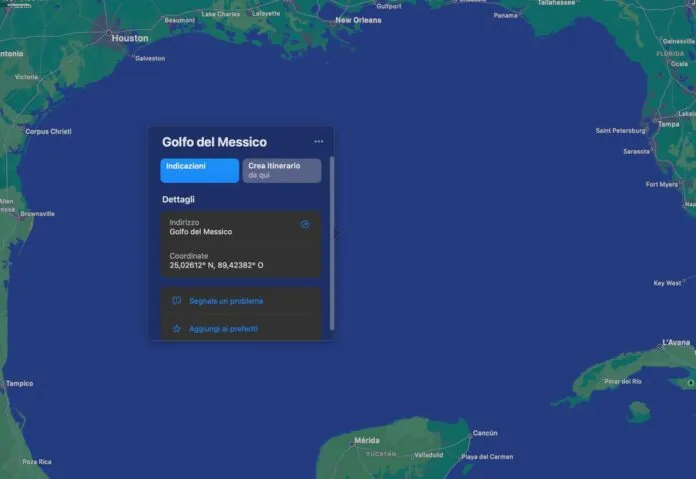Image resolution: width=696 pixels, height=479 pixels.
Task: Click the Ocala map label
Action: coord(679,64)
